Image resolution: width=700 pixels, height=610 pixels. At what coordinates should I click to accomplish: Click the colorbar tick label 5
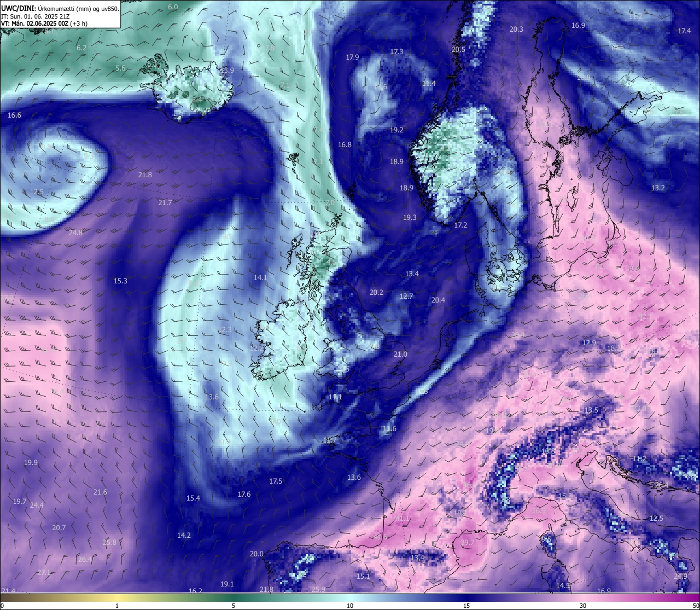click(x=234, y=606)
